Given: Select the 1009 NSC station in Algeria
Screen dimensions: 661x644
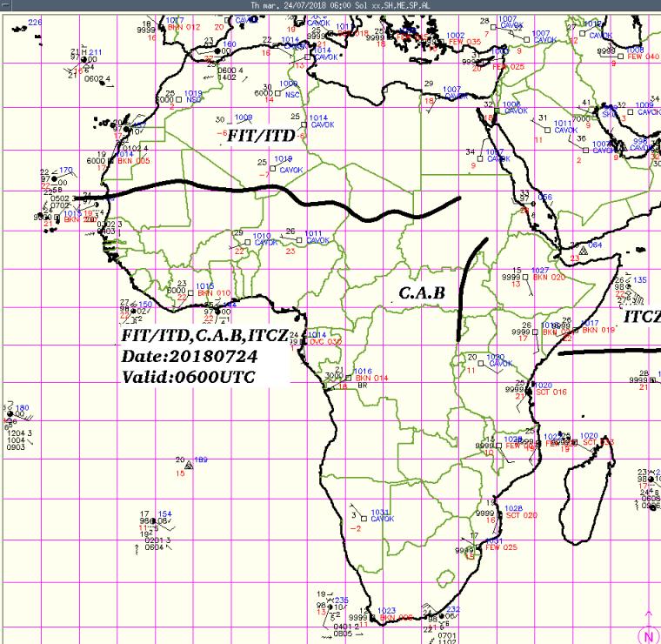Looking at the screenshot, I should tap(284, 88).
